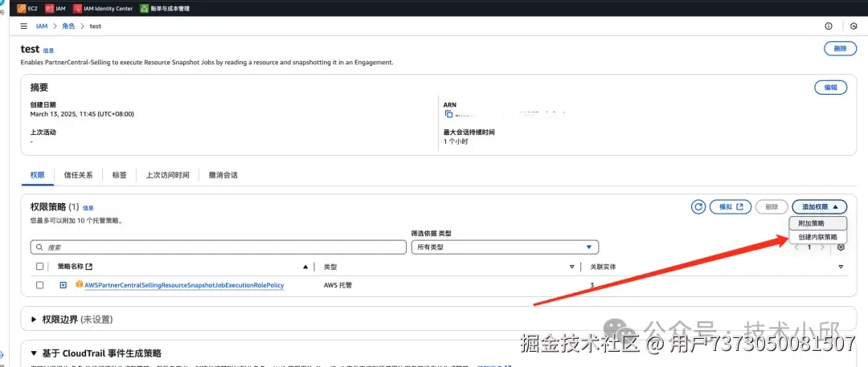Choose 创建内联策略 menu option
This screenshot has width=868, height=367.
(x=818, y=236)
